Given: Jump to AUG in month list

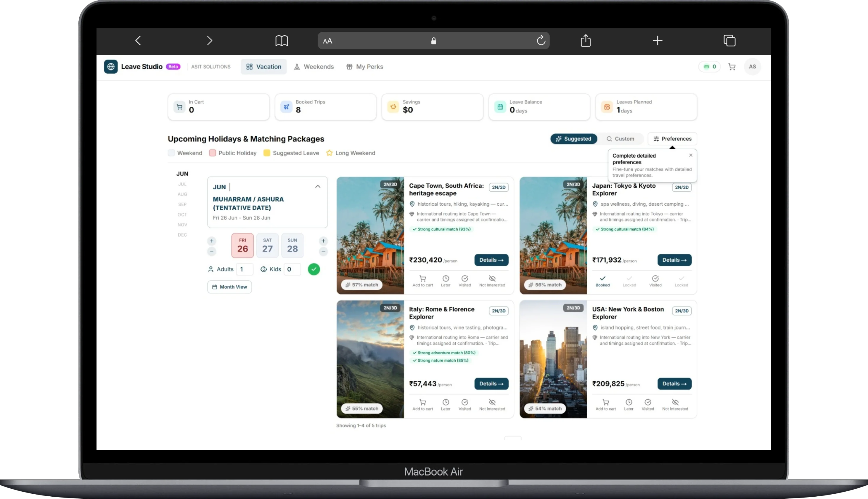Looking at the screenshot, I should [182, 194].
